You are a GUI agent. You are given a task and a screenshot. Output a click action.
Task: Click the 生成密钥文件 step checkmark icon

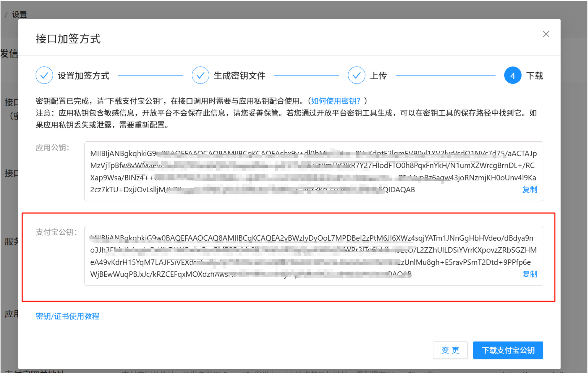[200, 75]
